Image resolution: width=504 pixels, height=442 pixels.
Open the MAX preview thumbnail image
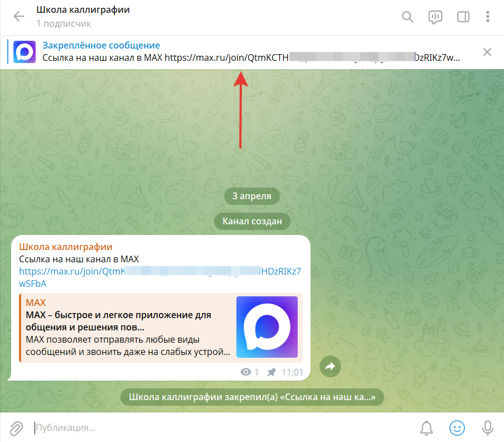(x=266, y=327)
